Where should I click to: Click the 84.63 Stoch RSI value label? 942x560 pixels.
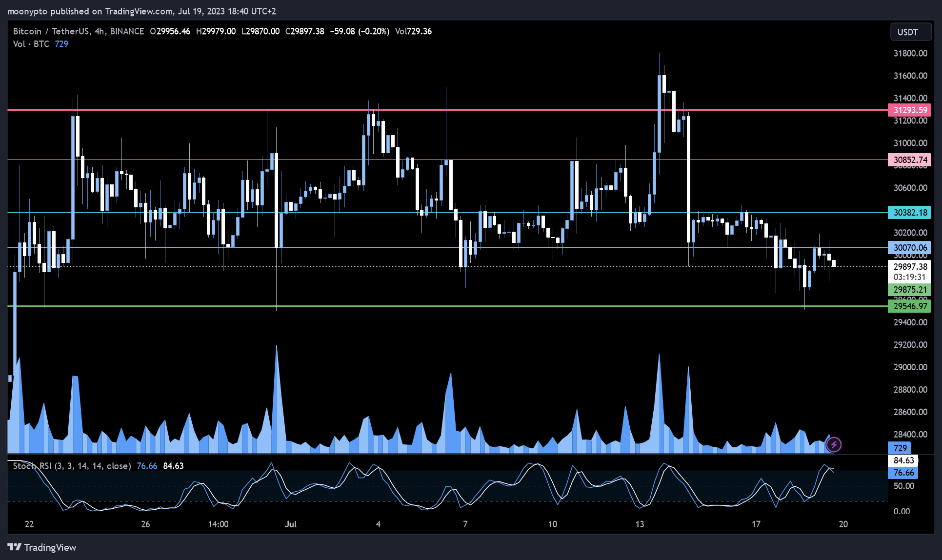(x=903, y=460)
